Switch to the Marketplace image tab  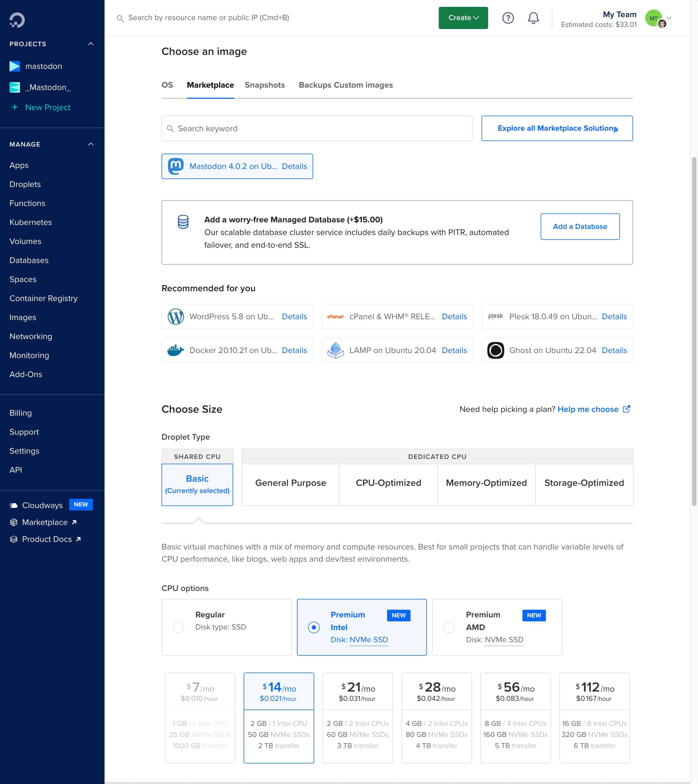[x=211, y=85]
